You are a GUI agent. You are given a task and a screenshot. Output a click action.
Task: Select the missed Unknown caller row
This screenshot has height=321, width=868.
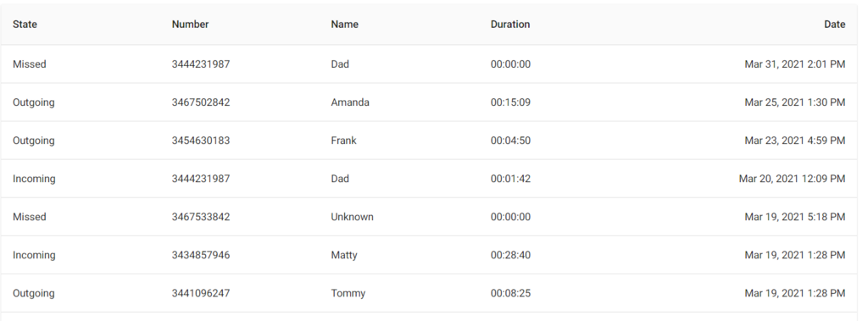tap(429, 217)
